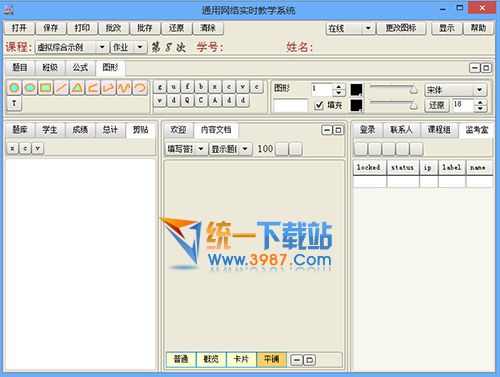Open the 总计 tab
500x377 pixels.
pyautogui.click(x=110, y=130)
